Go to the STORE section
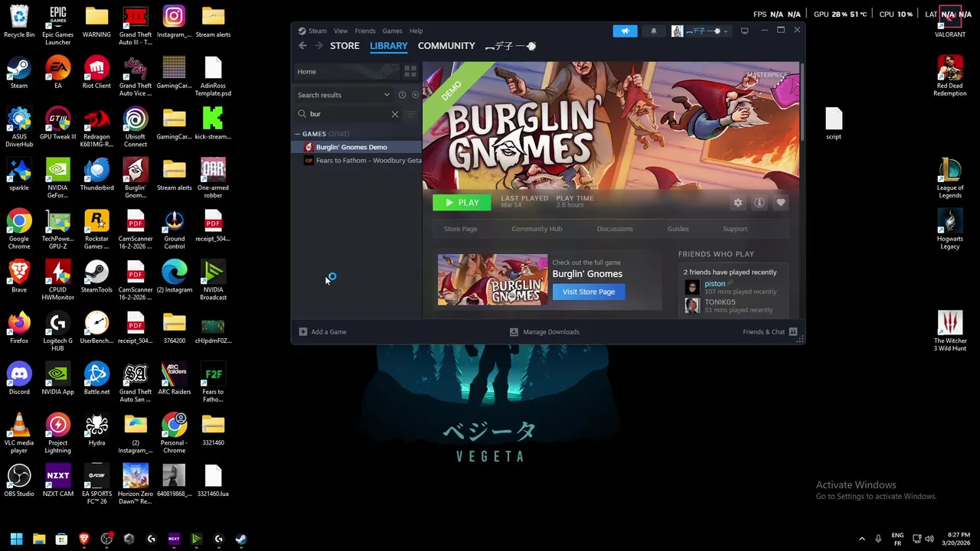 [x=345, y=46]
